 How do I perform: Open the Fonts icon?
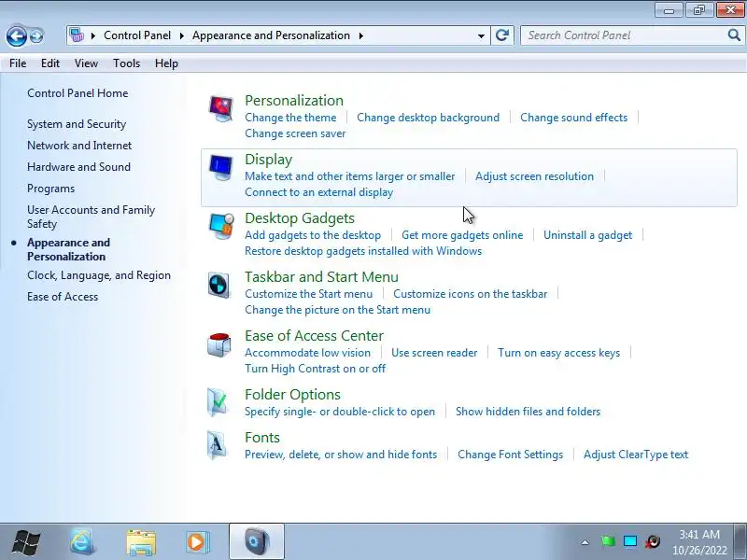point(217,445)
